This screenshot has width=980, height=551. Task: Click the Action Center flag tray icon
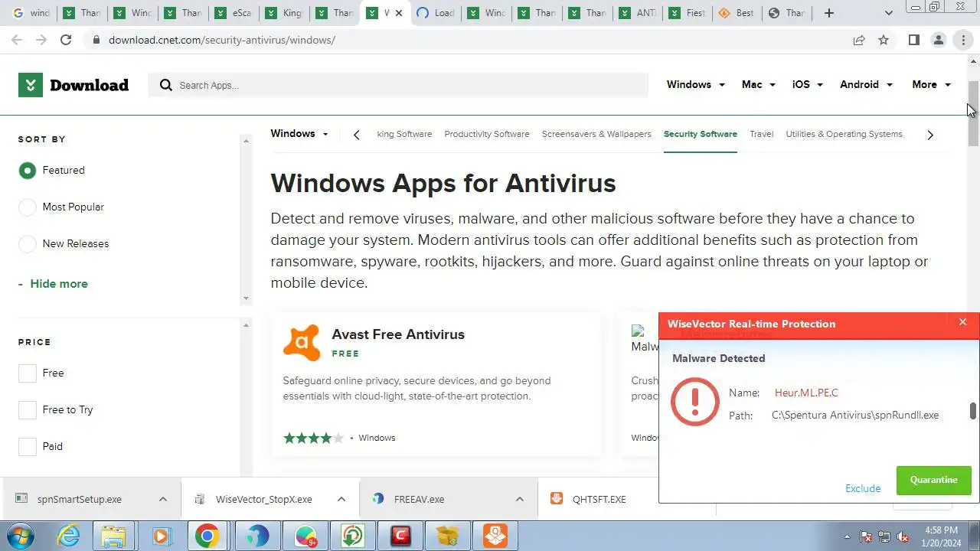866,537
